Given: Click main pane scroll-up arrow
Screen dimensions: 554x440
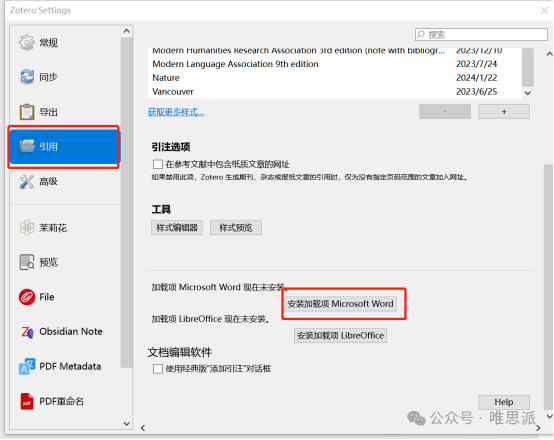Looking at the screenshot, I should pos(549,54).
